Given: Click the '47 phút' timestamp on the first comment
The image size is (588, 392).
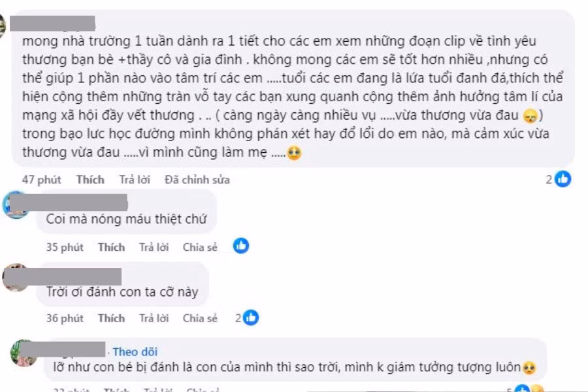Looking at the screenshot, I should (x=42, y=179).
